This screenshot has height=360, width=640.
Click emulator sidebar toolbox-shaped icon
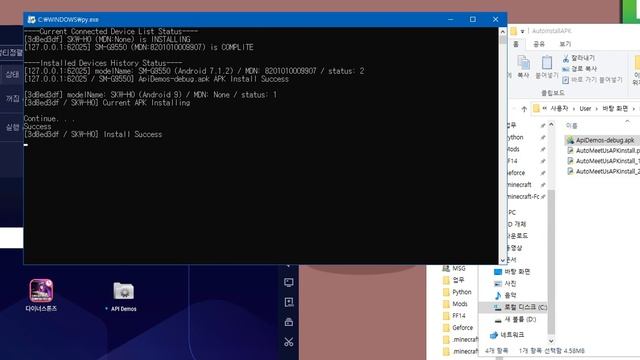289,322
